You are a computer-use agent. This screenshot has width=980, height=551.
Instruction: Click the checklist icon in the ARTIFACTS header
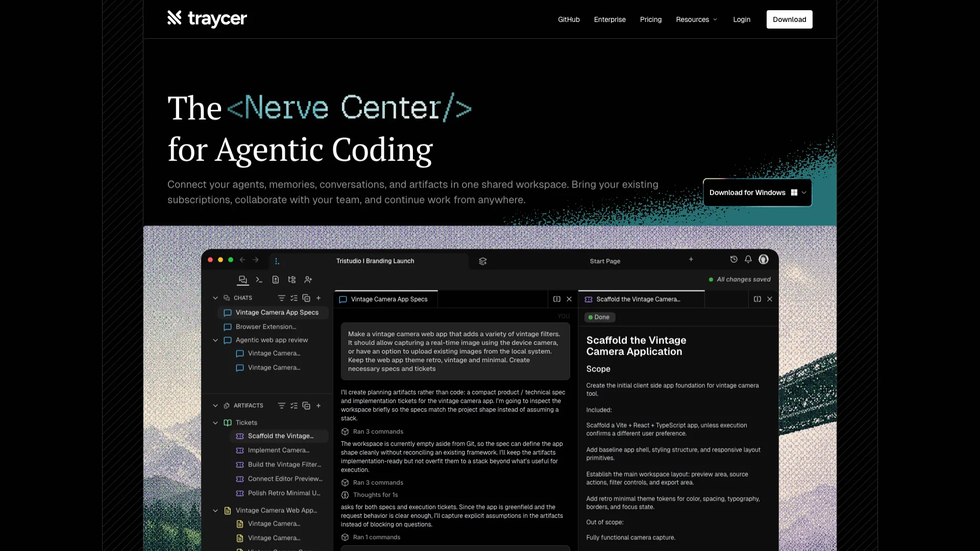294,406
